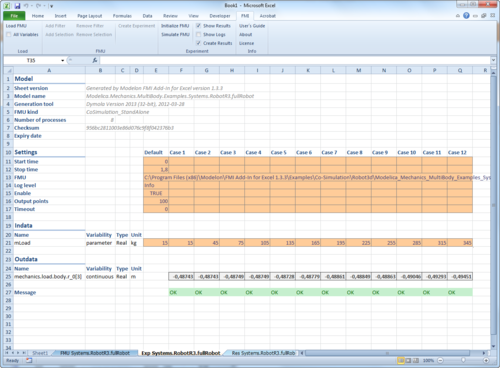Open the Name Box dropdown arrow
This screenshot has width=500, height=368.
[x=62, y=60]
